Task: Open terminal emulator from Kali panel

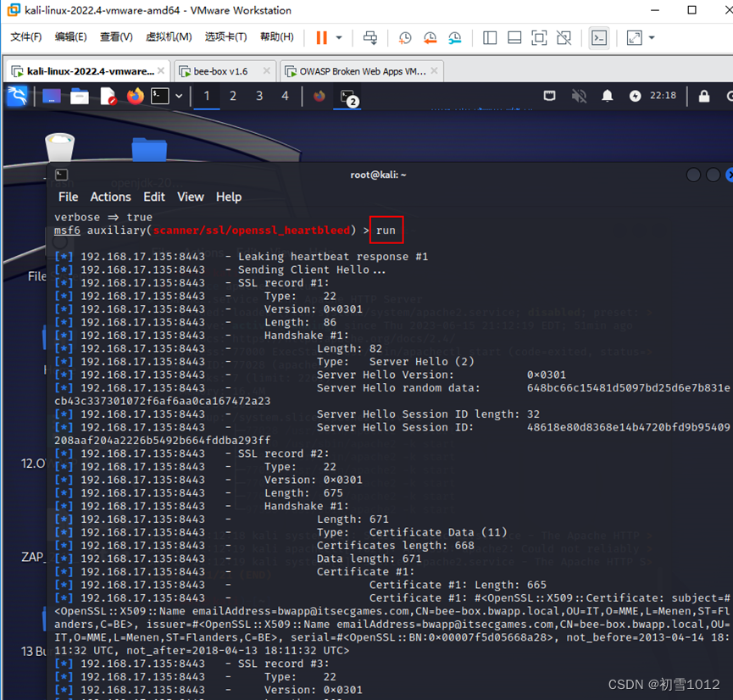Action: click(x=160, y=97)
